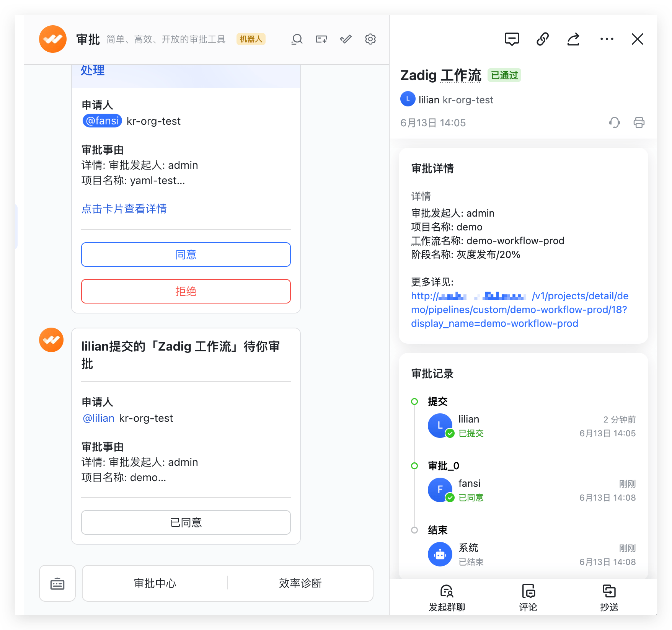Close the approval detail panel

pos(637,39)
